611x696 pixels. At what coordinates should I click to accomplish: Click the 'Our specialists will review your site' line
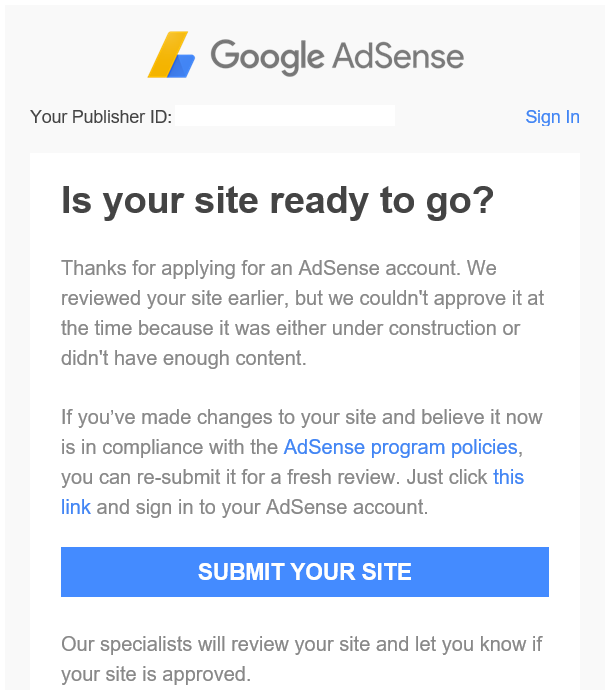[x=302, y=644]
